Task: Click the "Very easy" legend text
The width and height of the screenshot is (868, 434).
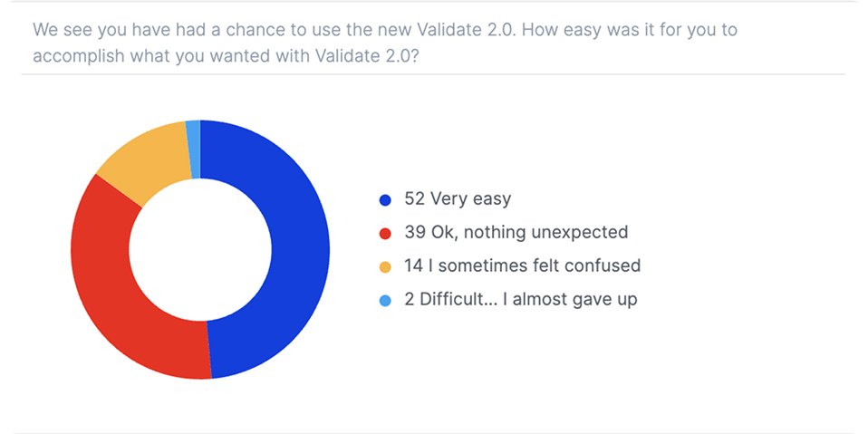Action: pos(470,199)
